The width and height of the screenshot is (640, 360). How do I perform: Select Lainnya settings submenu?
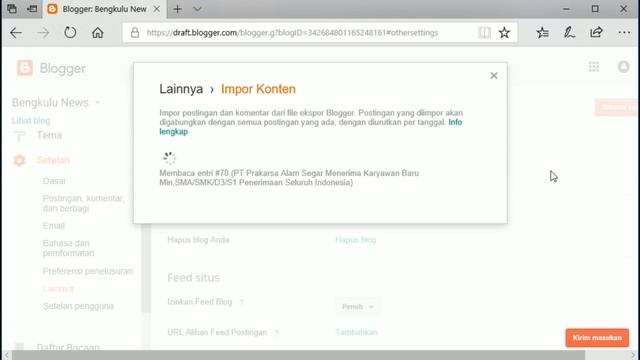(58, 289)
